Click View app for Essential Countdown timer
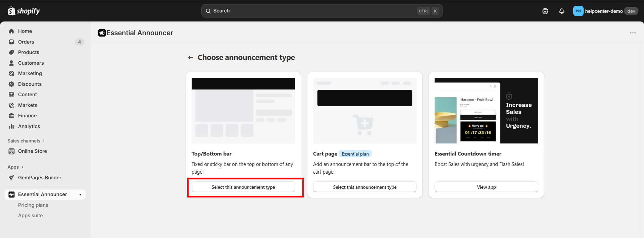Screen dimensions: 644x238 point(486,187)
